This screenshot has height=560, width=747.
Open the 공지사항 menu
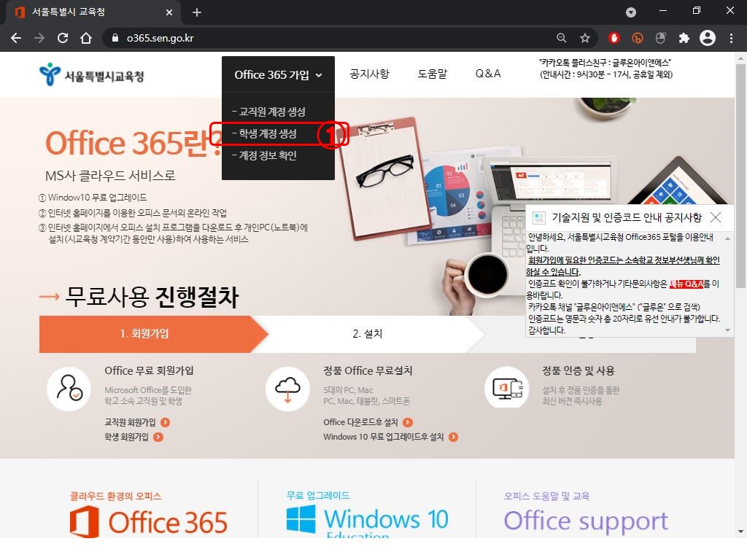click(370, 74)
